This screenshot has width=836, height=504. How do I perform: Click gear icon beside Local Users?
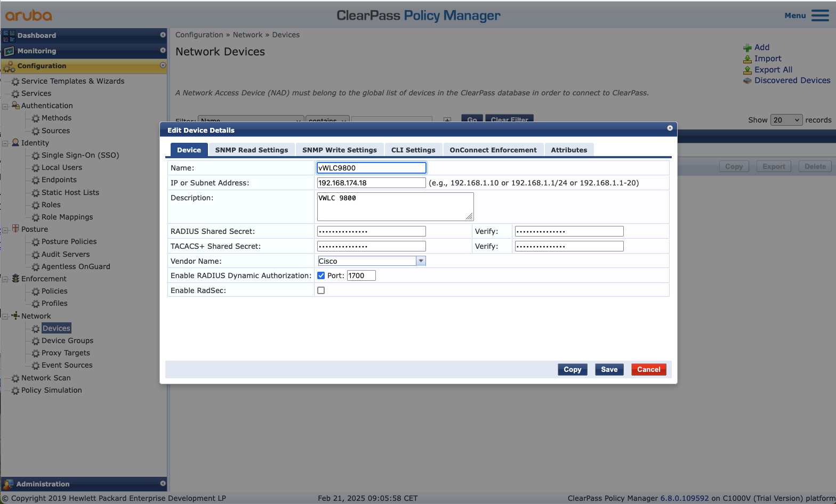tap(36, 168)
